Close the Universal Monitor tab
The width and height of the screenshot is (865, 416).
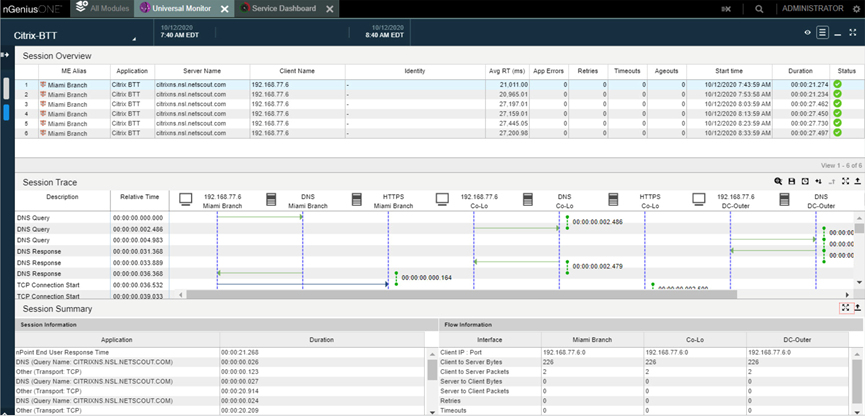pos(225,9)
